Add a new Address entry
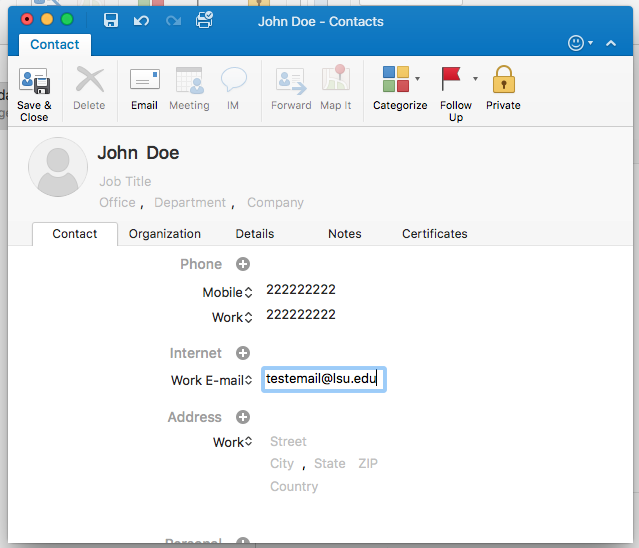639x548 pixels. click(x=243, y=417)
